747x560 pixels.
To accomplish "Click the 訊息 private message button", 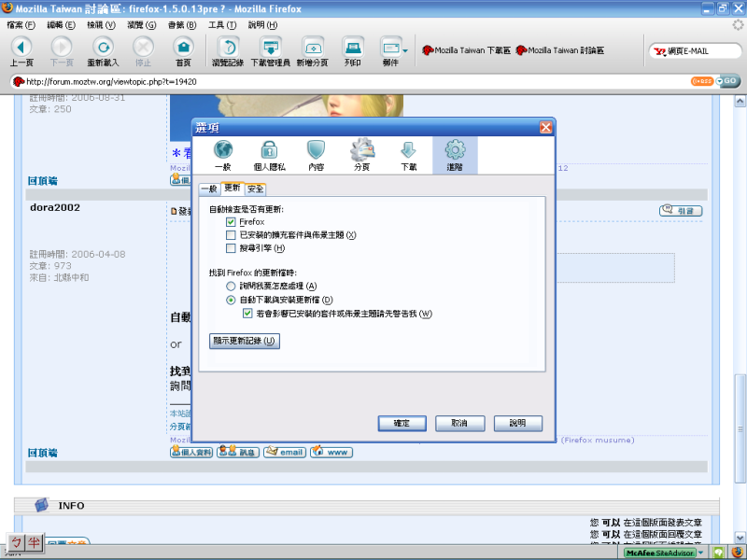I will (x=238, y=452).
